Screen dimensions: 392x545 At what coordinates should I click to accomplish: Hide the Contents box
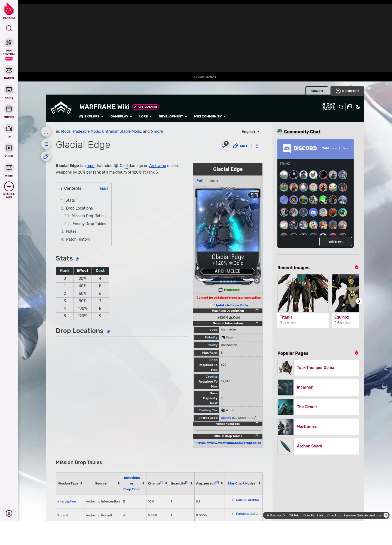103,189
